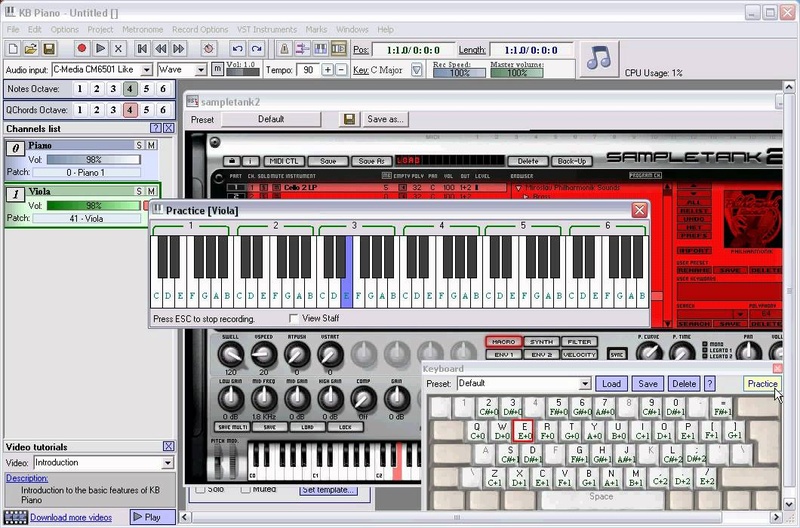800x528 pixels.
Task: Click Save as... in sampletank2 window
Action: pyautogui.click(x=385, y=119)
